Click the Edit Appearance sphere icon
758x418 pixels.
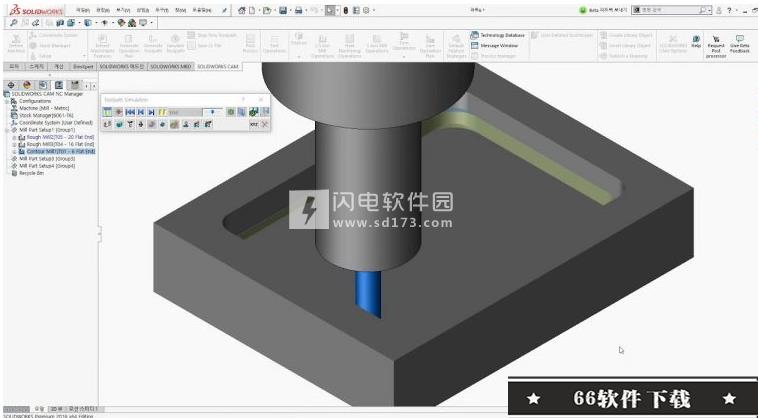point(121,23)
